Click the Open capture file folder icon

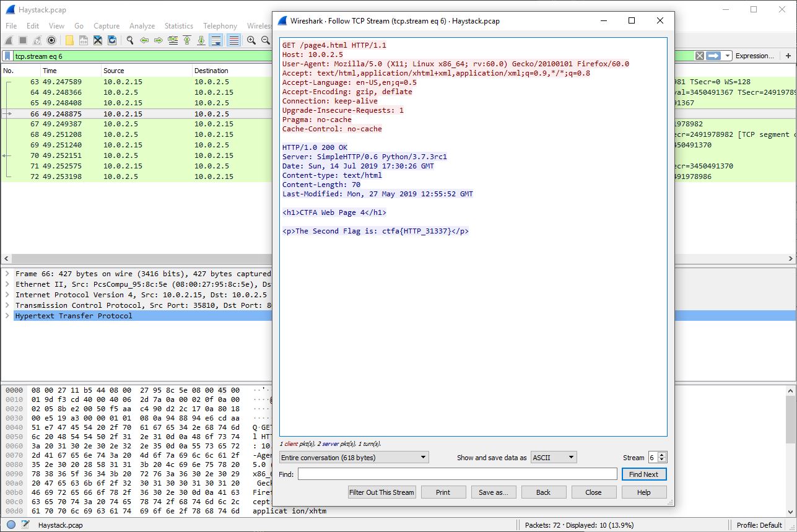click(x=69, y=40)
